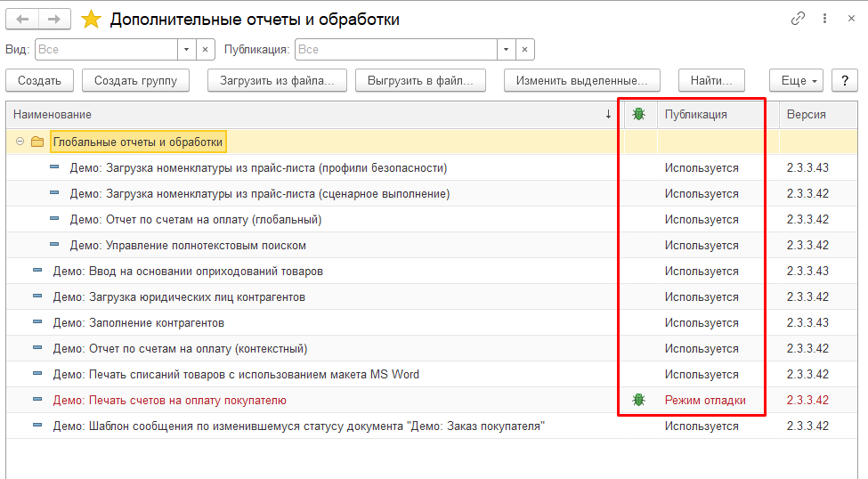The image size is (868, 479).
Task: Toggle the yellow favorites star
Action: point(91,20)
